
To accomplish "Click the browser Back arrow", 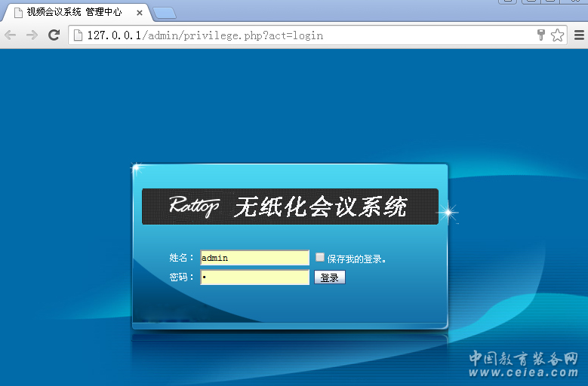I will coord(11,35).
